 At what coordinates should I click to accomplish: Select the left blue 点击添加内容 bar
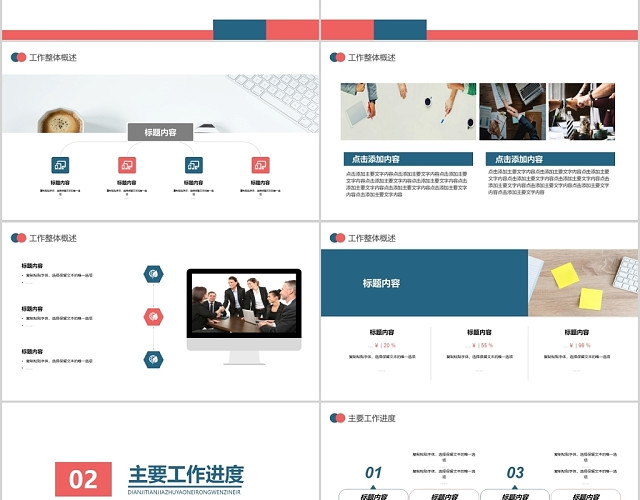[x=408, y=159]
